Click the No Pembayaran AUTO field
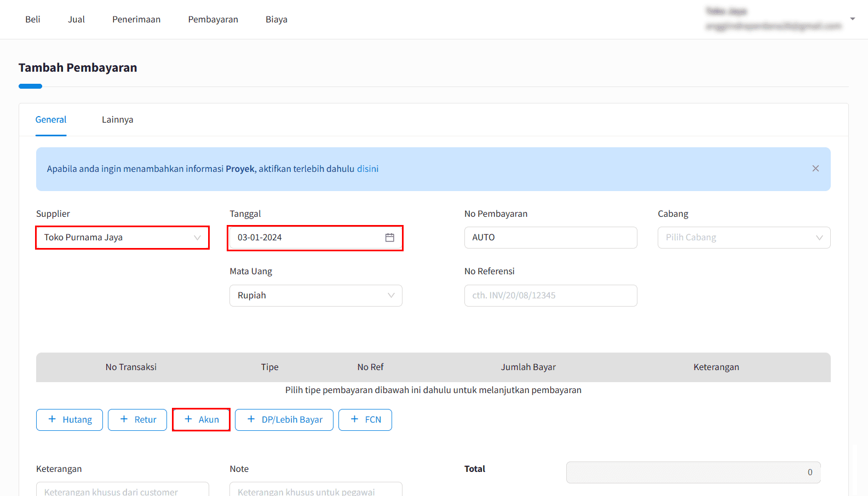Viewport: 868px width, 496px height. coord(550,238)
